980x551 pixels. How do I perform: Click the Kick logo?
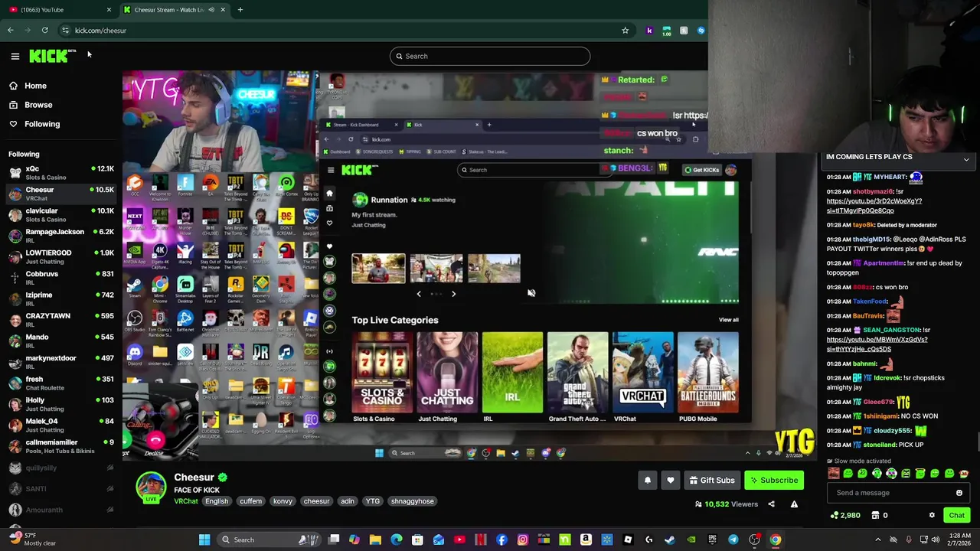(51, 56)
